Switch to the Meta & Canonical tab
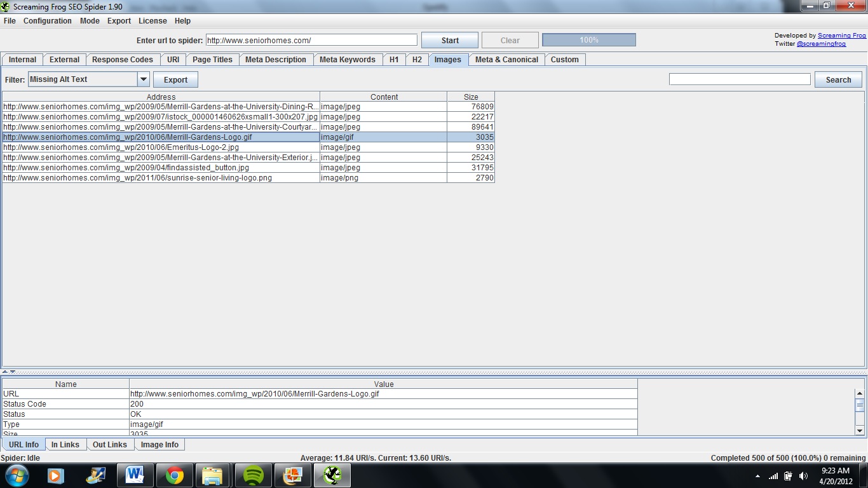868x488 pixels. click(x=506, y=60)
